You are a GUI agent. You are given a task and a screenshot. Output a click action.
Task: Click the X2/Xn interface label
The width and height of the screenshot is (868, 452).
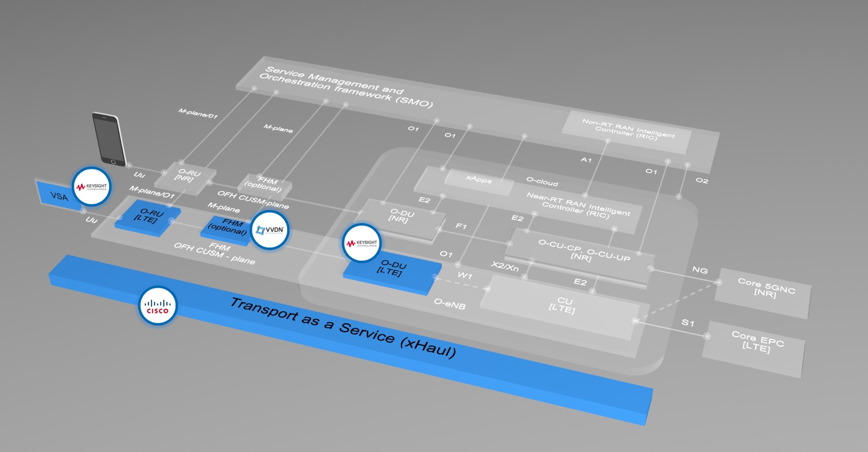pyautogui.click(x=505, y=266)
